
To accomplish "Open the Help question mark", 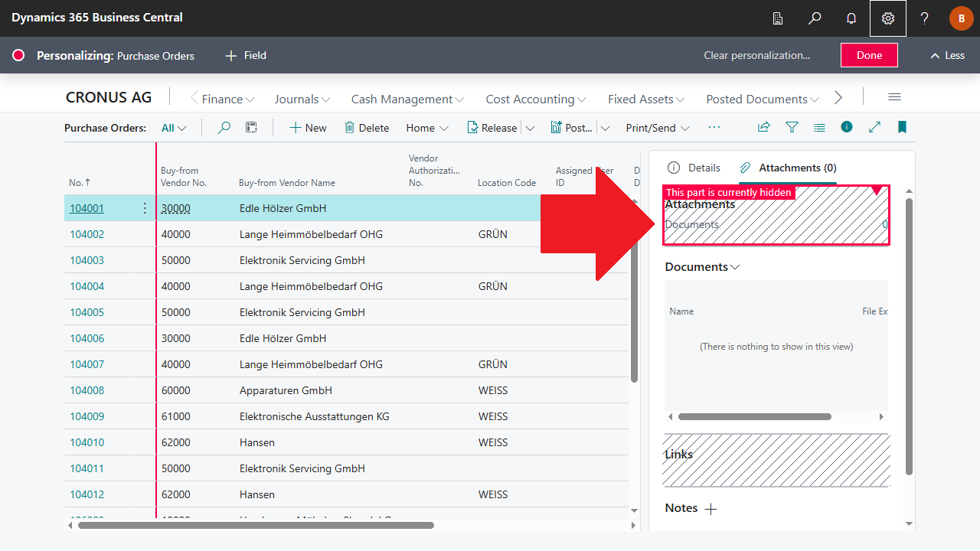I will pyautogui.click(x=925, y=18).
